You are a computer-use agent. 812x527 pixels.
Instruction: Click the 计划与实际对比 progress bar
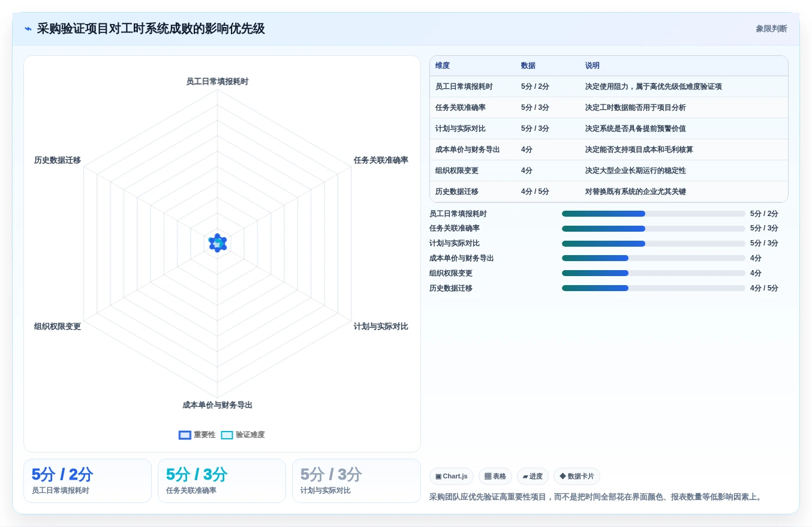point(654,244)
